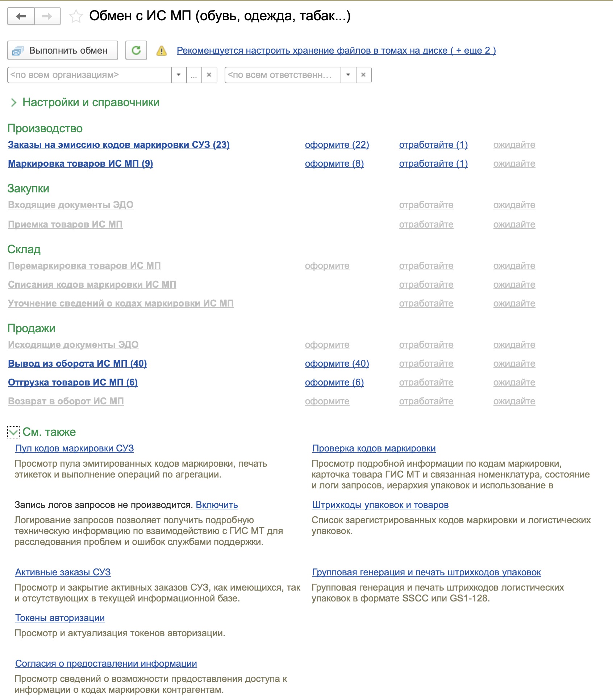Image resolution: width=613 pixels, height=700 pixels.
Task: Click ожидайте in Возврат в оборот row
Action: point(514,401)
